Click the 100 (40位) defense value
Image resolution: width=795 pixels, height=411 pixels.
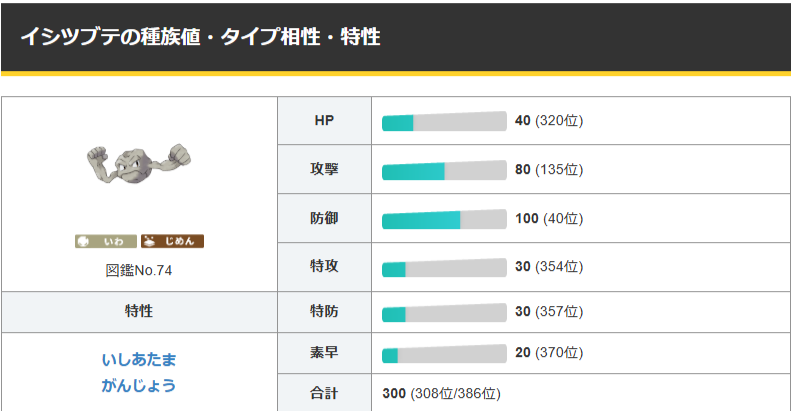549,219
